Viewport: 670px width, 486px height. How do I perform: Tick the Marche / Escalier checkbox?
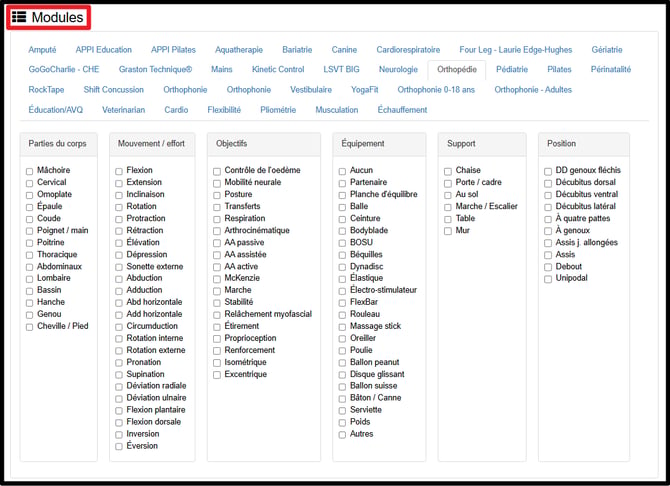click(448, 207)
